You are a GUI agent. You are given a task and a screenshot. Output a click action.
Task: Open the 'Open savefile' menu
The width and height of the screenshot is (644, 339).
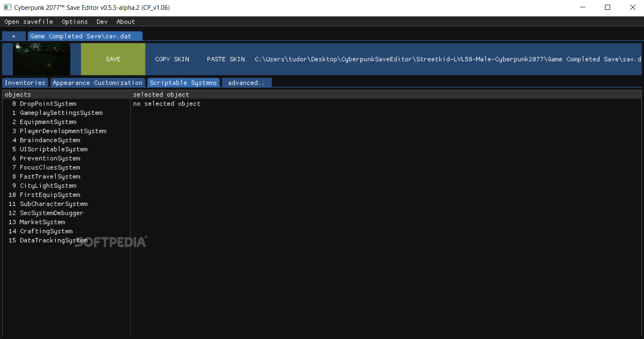(x=29, y=21)
